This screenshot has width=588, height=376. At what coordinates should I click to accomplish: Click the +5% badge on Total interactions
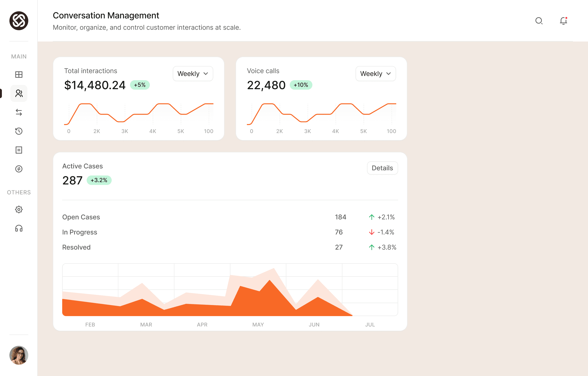click(x=140, y=85)
